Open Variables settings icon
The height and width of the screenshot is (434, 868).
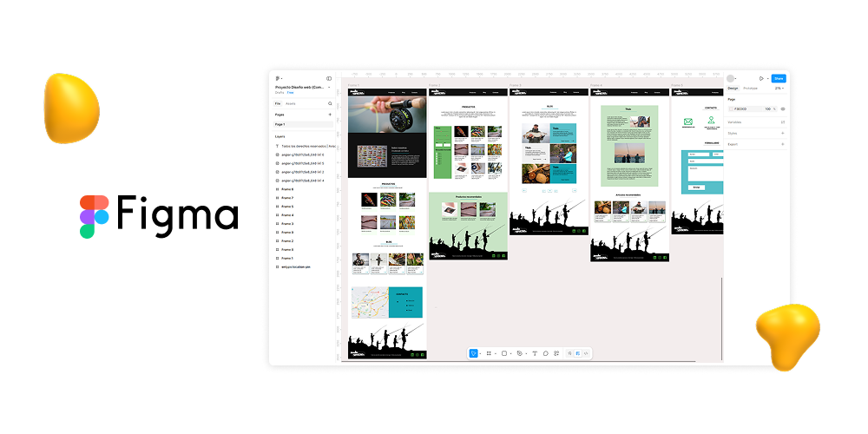[783, 122]
